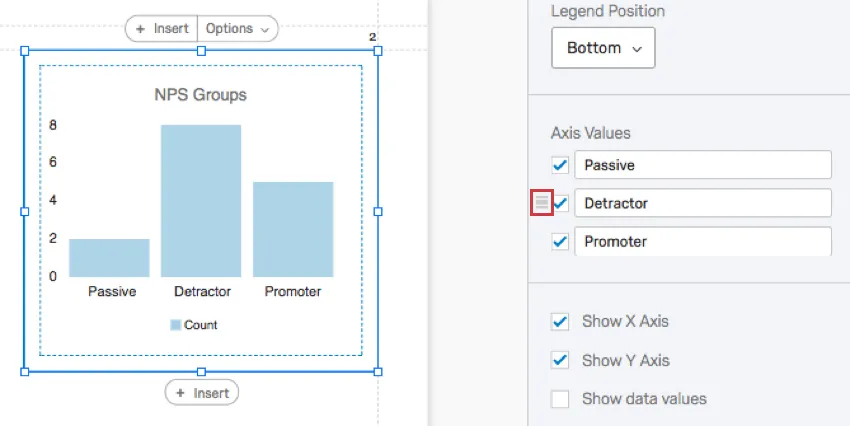Click the Passive axis label field
850x426 pixels.
(x=702, y=165)
